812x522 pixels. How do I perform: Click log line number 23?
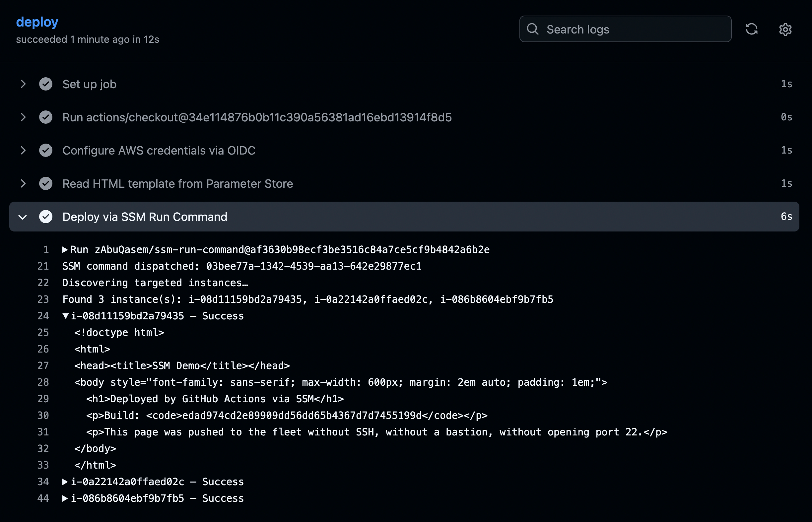pos(43,300)
